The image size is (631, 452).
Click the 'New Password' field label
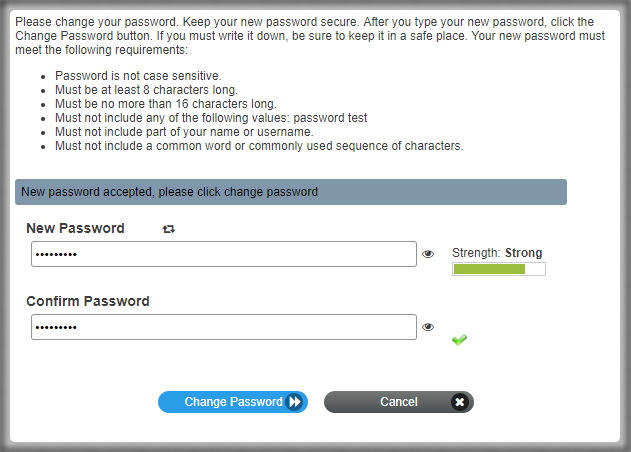click(x=75, y=228)
